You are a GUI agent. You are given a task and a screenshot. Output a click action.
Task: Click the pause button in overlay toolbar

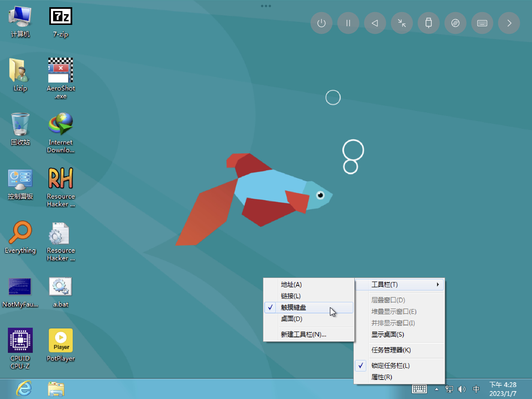pyautogui.click(x=348, y=23)
